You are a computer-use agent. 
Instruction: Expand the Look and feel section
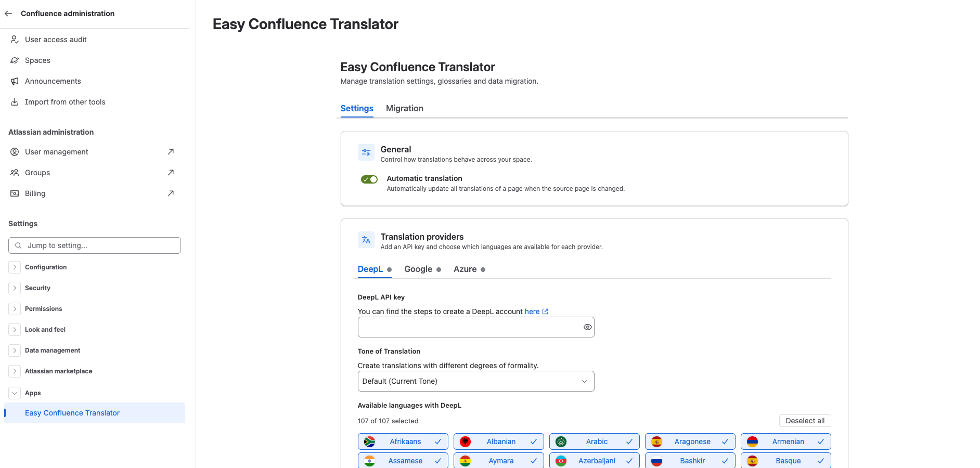coord(15,330)
